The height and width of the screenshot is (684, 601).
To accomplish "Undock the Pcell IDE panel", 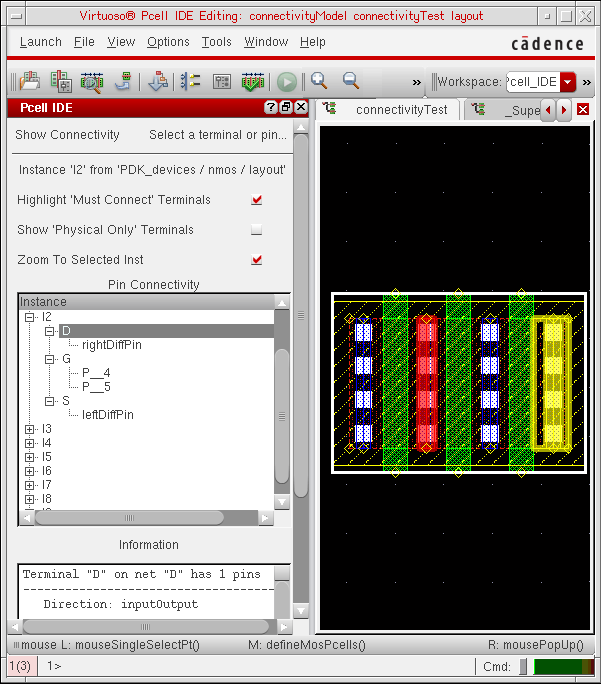I will pyautogui.click(x=286, y=107).
